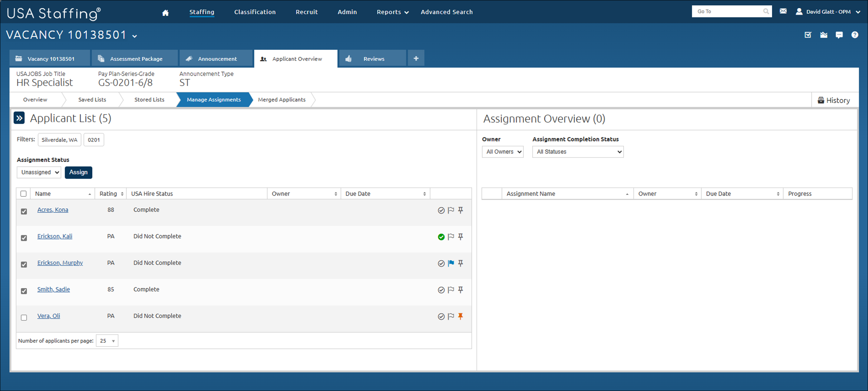868x391 pixels.
Task: Toggle blue flag for Erickson, Murphy
Action: (x=451, y=263)
